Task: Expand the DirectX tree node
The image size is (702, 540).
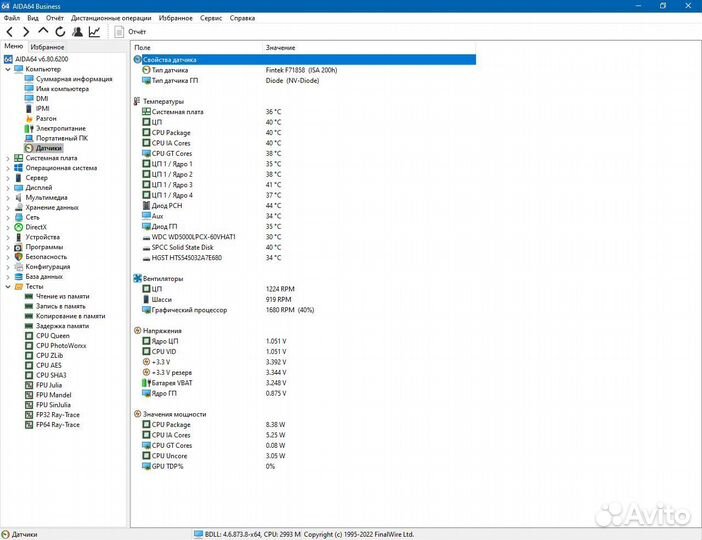Action: [8, 227]
